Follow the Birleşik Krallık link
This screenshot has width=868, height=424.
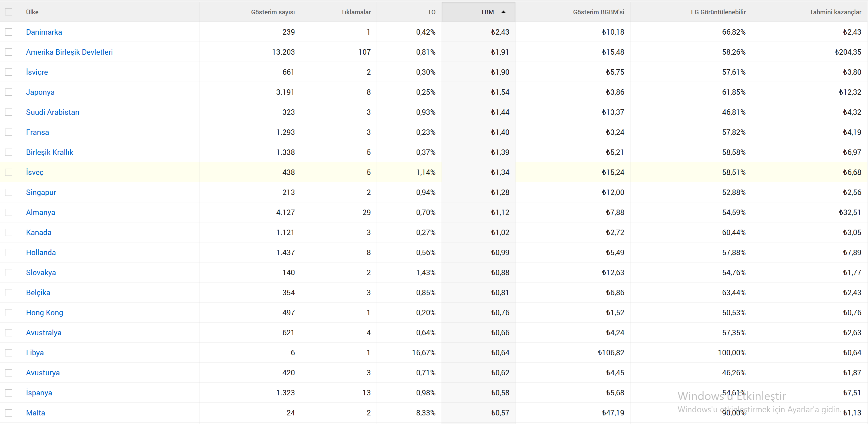(x=49, y=153)
